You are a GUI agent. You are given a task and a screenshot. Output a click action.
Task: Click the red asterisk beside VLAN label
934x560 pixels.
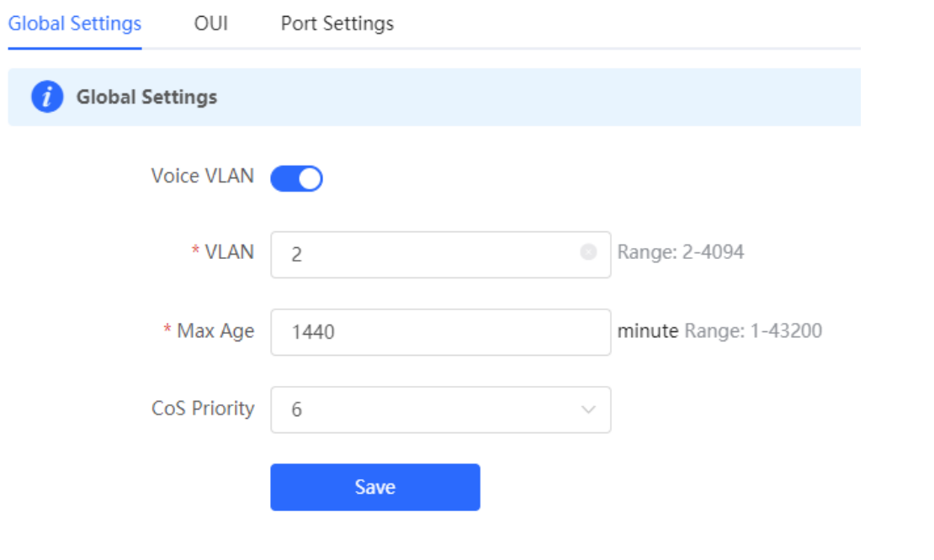[195, 250]
